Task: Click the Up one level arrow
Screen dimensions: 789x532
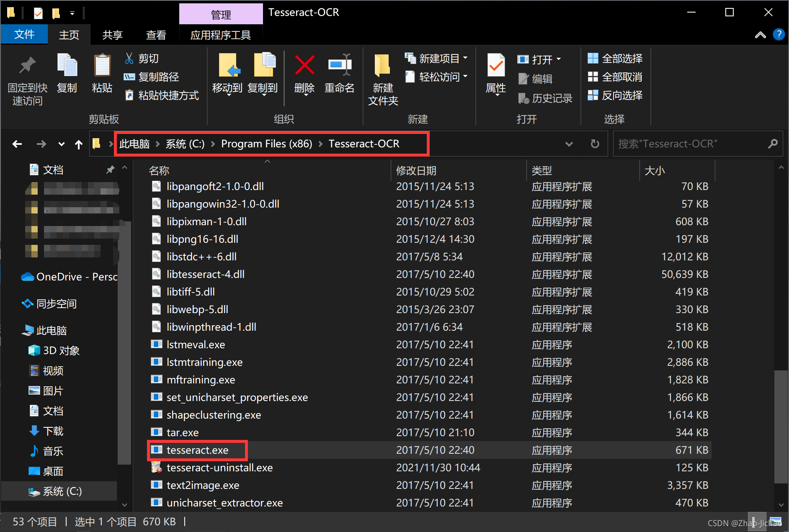Action: pyautogui.click(x=78, y=144)
